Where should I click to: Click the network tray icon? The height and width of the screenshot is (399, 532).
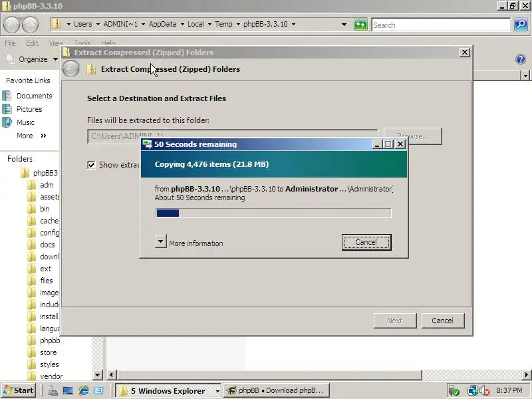(x=472, y=391)
